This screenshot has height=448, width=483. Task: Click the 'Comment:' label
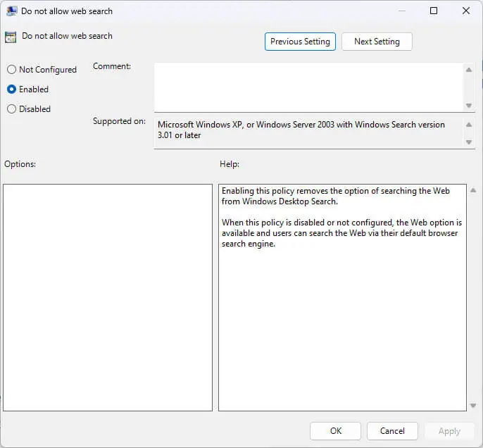[112, 66]
